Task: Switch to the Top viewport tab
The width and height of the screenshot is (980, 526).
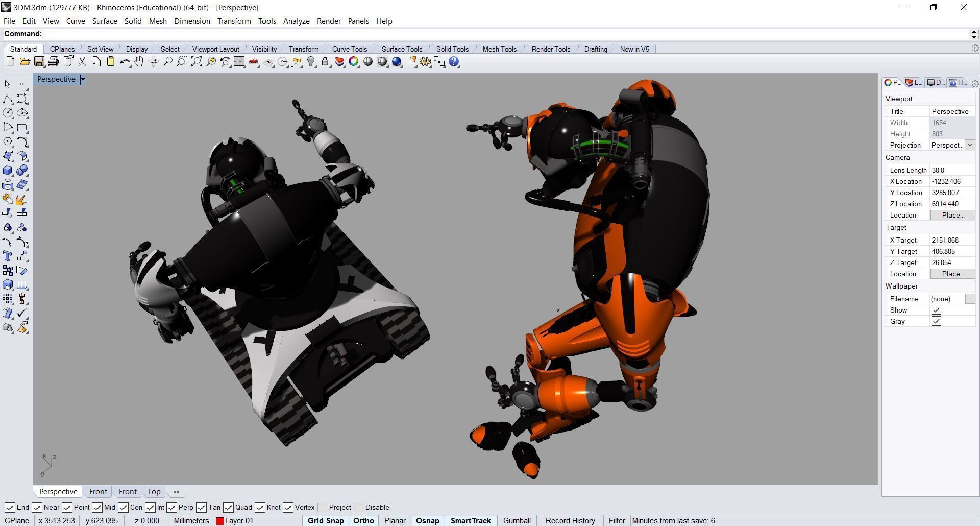Action: point(154,492)
